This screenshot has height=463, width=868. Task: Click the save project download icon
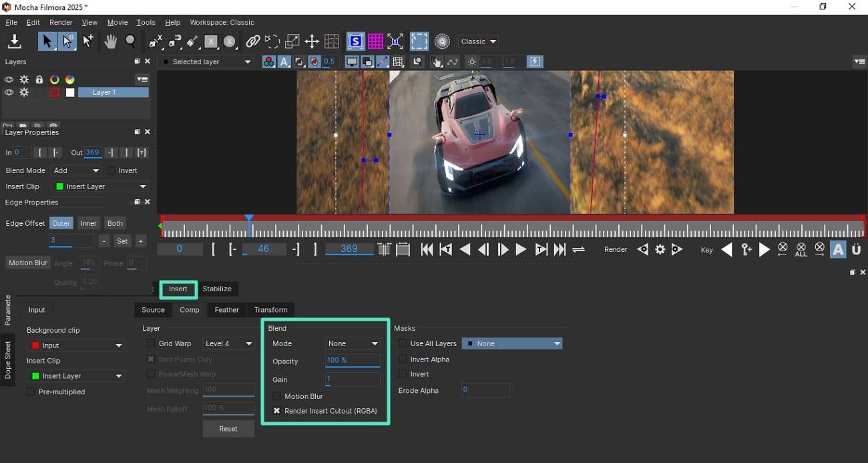(x=15, y=42)
